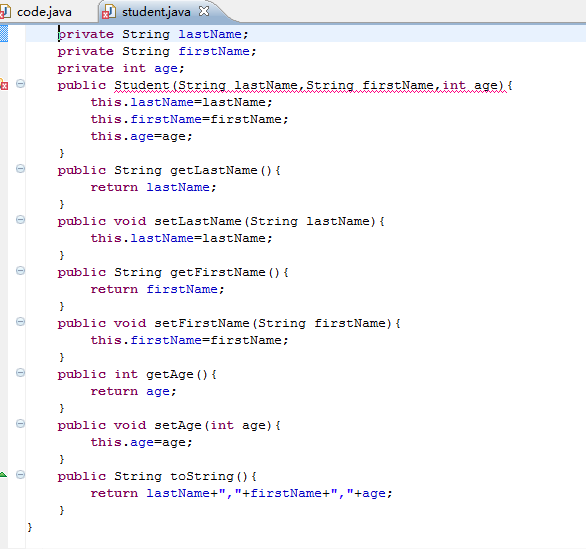Collapse the getFirstName method fold
The width and height of the screenshot is (586, 549).
tap(21, 271)
